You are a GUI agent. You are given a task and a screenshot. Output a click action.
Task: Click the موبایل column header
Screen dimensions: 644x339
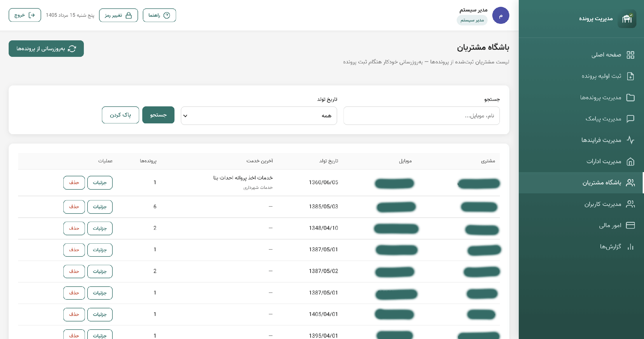pos(405,161)
